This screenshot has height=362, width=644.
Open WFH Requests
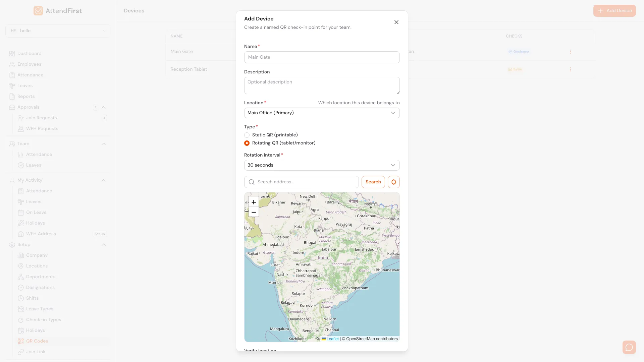42,129
